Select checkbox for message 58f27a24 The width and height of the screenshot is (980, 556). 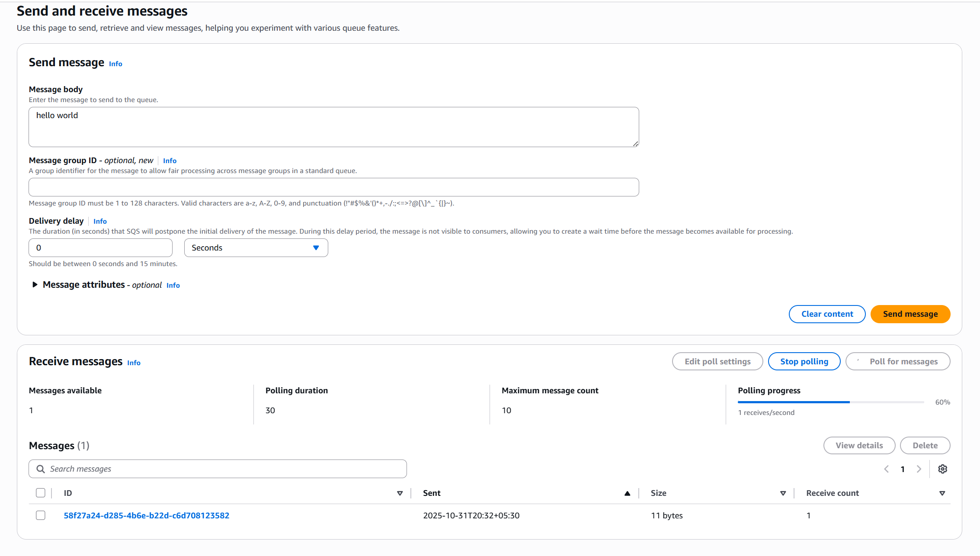click(41, 515)
